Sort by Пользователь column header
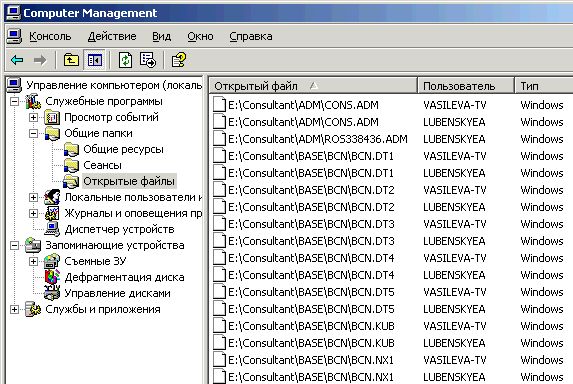573x384 pixels. point(466,86)
